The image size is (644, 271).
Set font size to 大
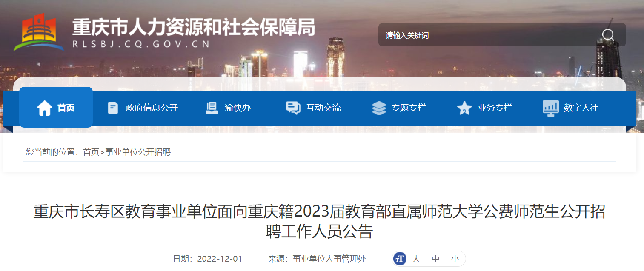click(416, 259)
